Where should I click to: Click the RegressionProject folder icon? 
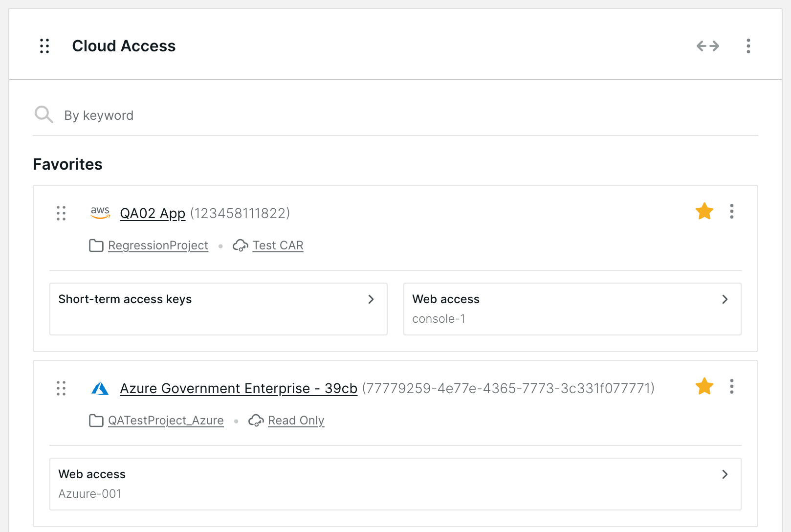coord(96,245)
